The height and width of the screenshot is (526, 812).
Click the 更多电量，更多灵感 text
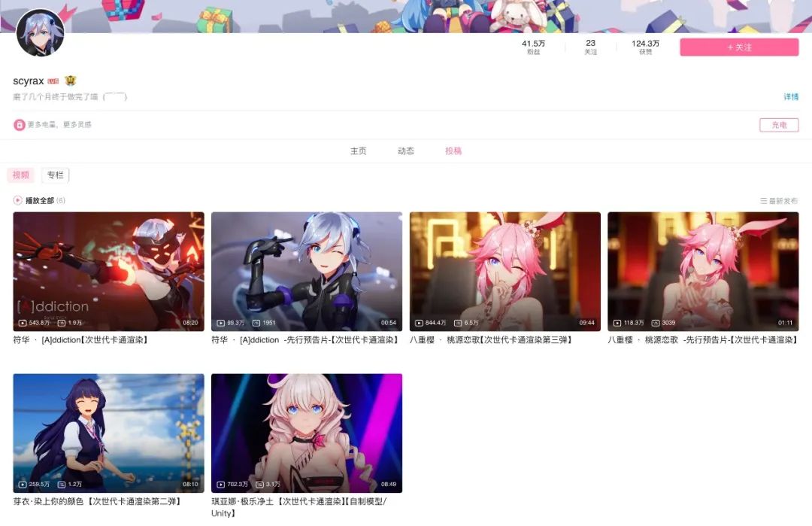click(59, 124)
